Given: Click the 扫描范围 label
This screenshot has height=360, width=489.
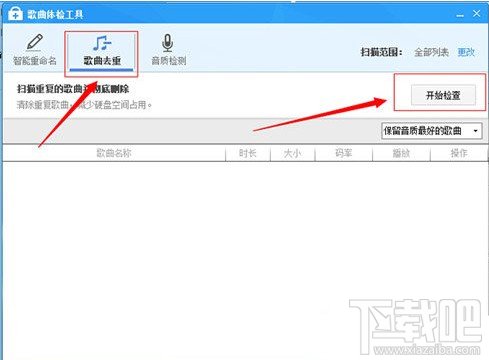Looking at the screenshot, I should pyautogui.click(x=382, y=52).
